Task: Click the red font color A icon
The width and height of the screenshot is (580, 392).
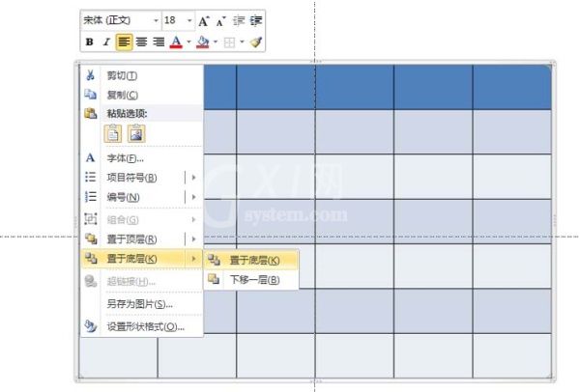Action: [176, 42]
